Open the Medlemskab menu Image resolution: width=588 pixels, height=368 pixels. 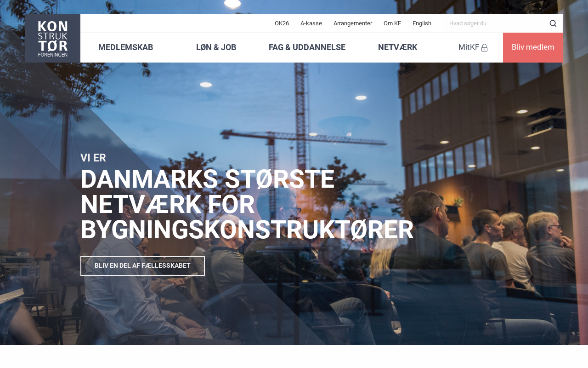pyautogui.click(x=125, y=47)
